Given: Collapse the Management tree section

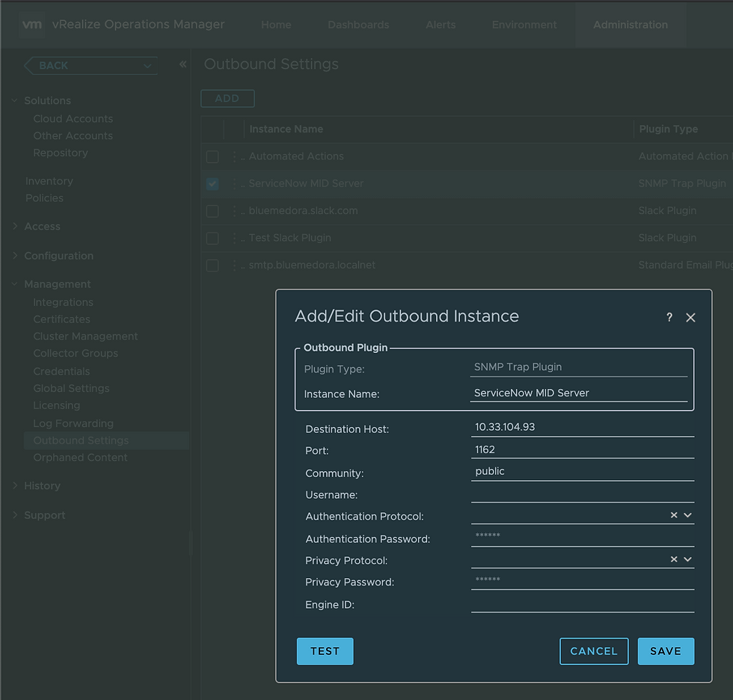Looking at the screenshot, I should click(x=14, y=284).
